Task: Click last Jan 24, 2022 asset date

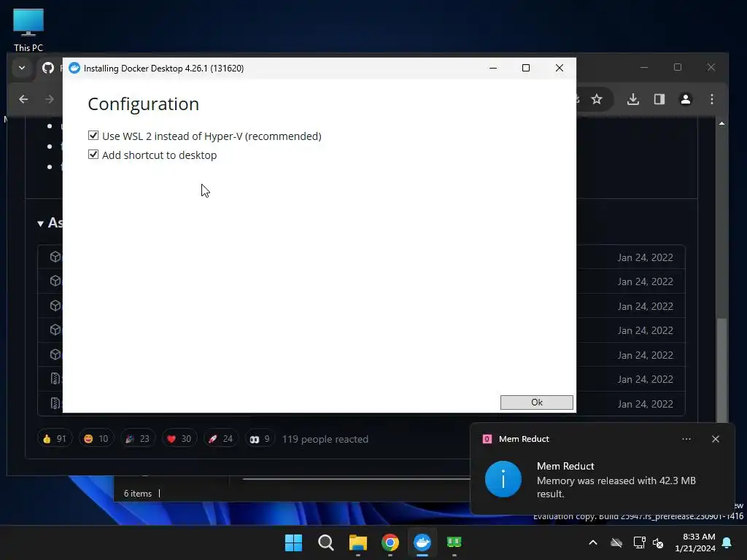Action: pos(645,404)
